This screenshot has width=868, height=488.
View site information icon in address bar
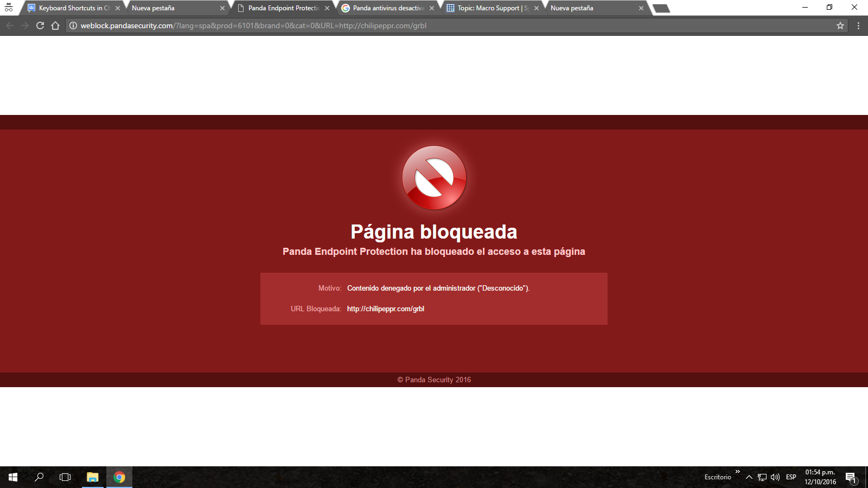73,25
